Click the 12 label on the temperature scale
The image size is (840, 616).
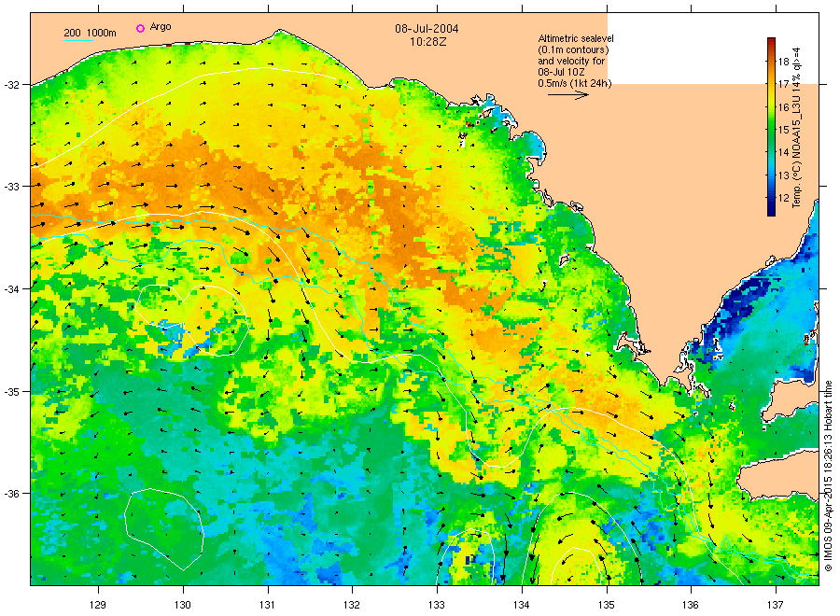(x=784, y=198)
